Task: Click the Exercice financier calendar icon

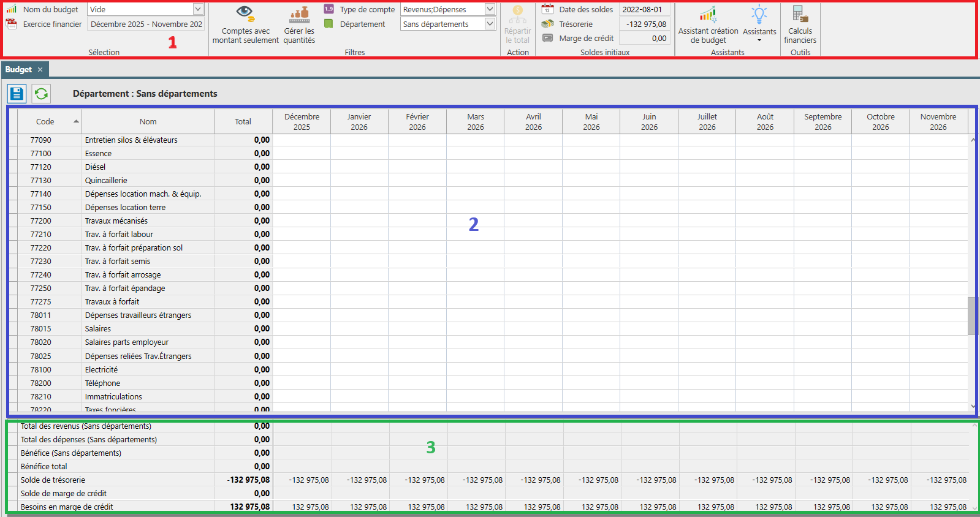Action: [12, 24]
